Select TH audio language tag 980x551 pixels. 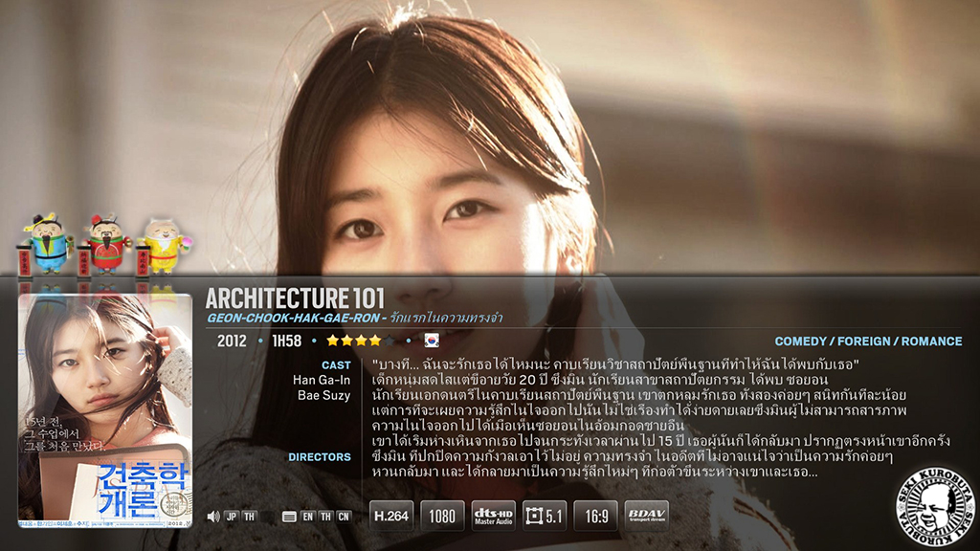pos(250,517)
